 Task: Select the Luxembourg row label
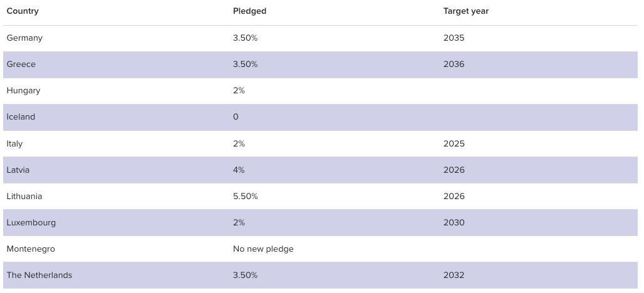point(31,223)
